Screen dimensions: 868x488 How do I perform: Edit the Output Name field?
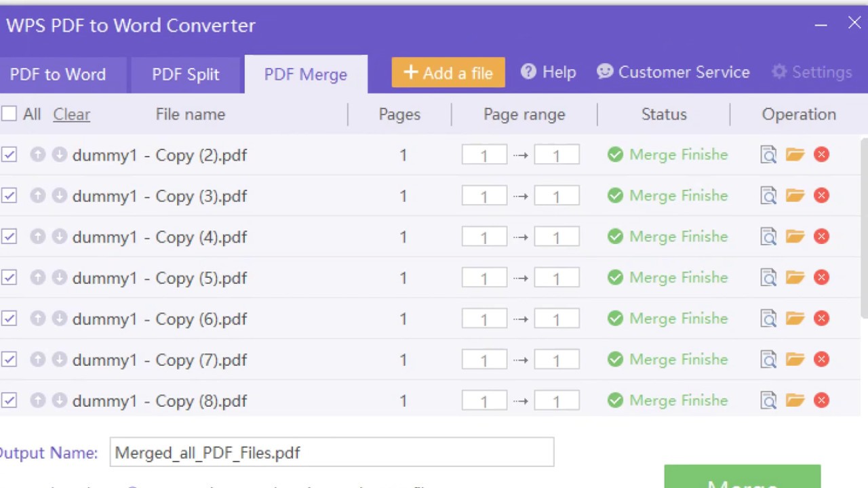[x=332, y=452]
